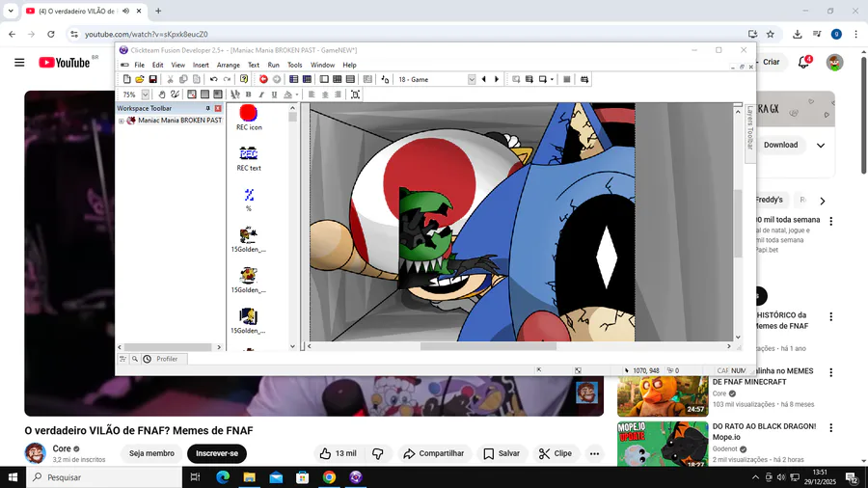Open File Explorer from the taskbar
The height and width of the screenshot is (488, 868).
pos(249,477)
